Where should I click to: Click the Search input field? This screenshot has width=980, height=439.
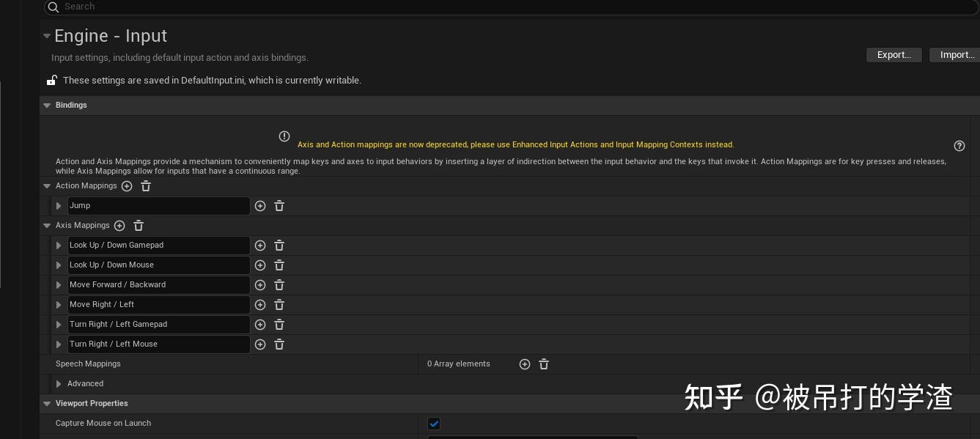pyautogui.click(x=293, y=7)
